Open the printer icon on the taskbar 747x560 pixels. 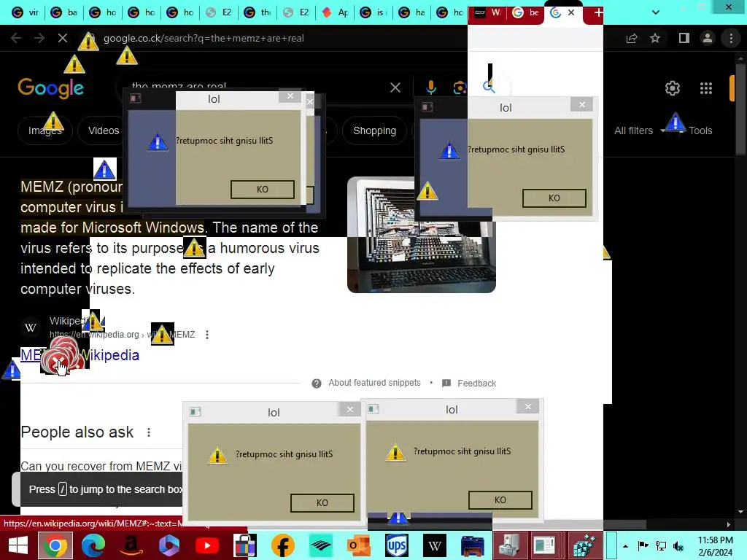tap(473, 545)
